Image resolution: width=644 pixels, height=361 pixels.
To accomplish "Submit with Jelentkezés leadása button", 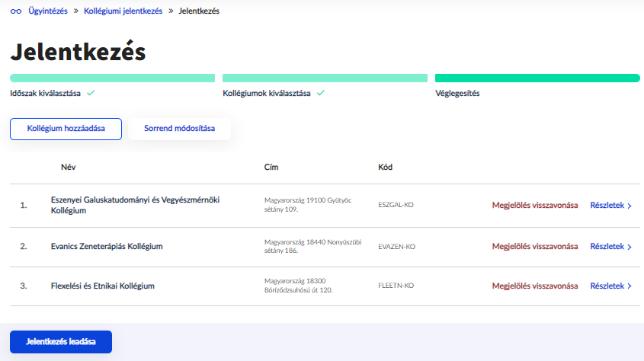I will coord(61,342).
